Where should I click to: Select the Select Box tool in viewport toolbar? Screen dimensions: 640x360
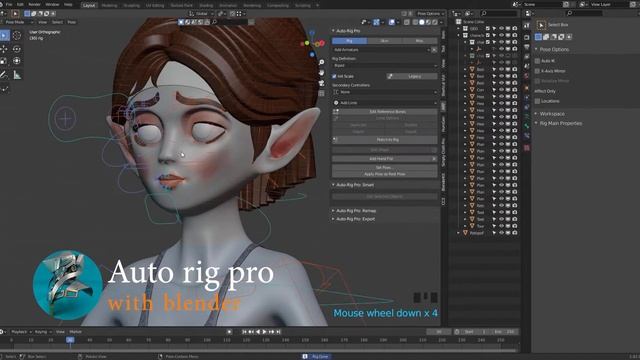click(4, 35)
